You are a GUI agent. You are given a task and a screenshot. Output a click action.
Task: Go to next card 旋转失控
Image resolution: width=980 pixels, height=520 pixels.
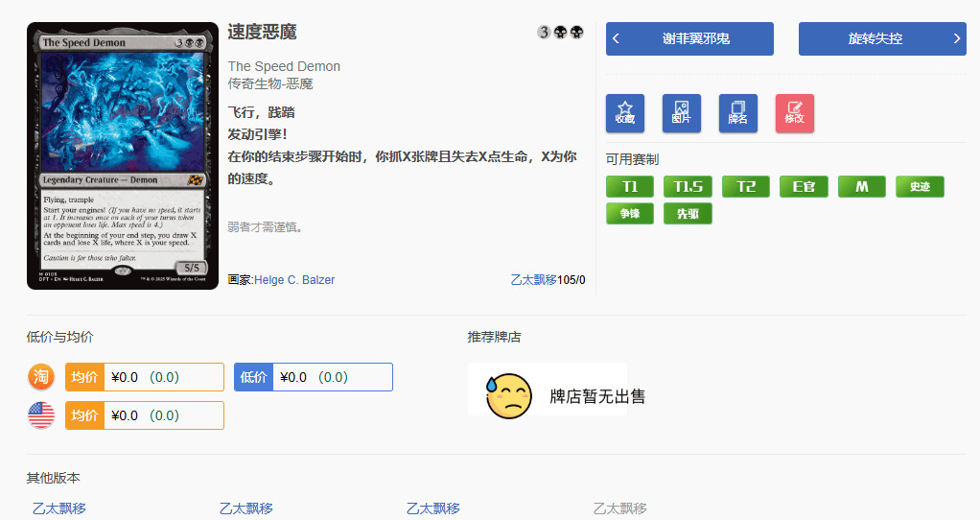882,38
